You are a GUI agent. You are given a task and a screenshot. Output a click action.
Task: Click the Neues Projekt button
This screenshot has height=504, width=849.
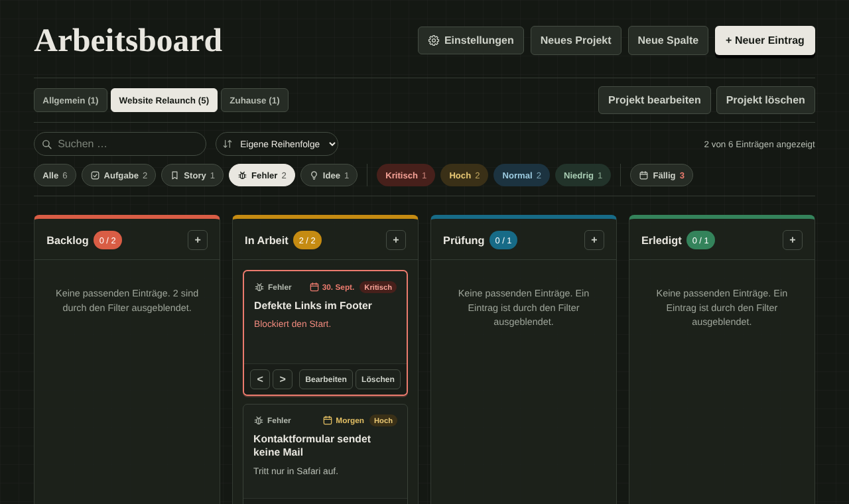pos(576,40)
